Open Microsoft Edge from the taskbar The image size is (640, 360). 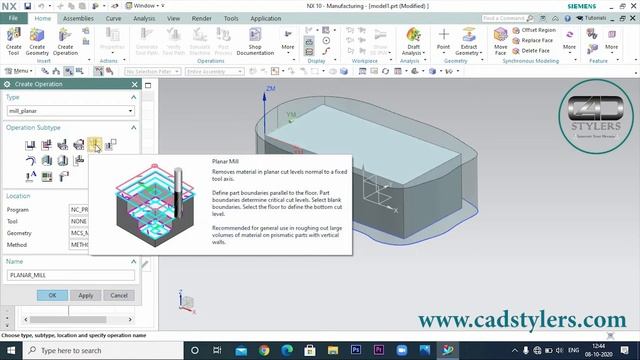[x=287, y=351]
